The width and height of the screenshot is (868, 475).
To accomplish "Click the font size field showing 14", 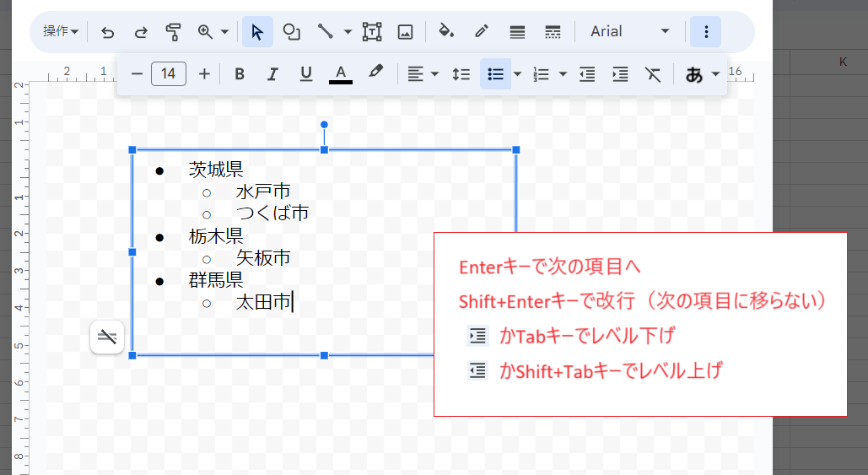I will (x=169, y=73).
